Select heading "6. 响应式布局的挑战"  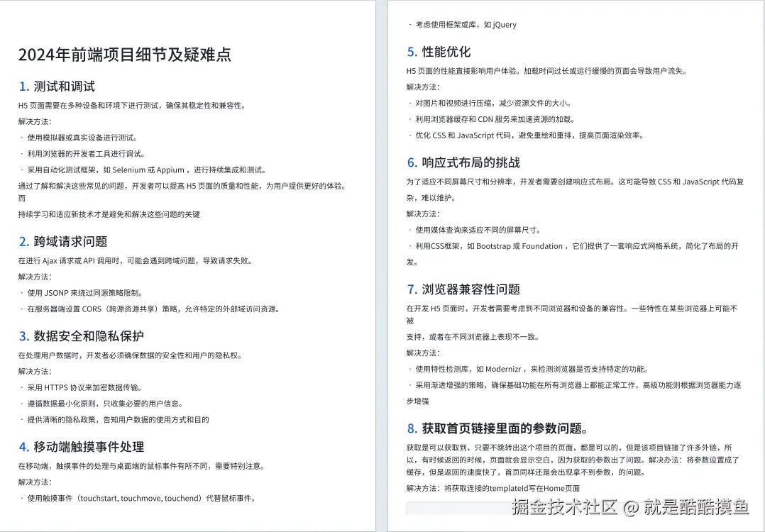463,162
